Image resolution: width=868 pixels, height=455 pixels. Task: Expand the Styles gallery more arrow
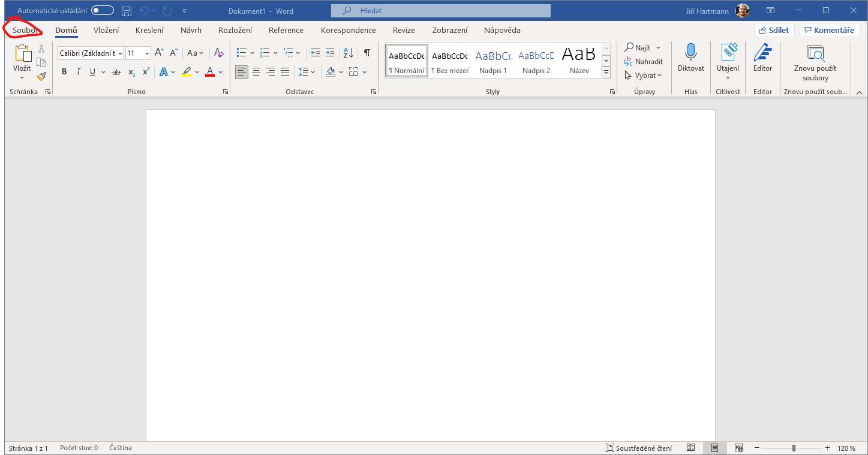(606, 73)
